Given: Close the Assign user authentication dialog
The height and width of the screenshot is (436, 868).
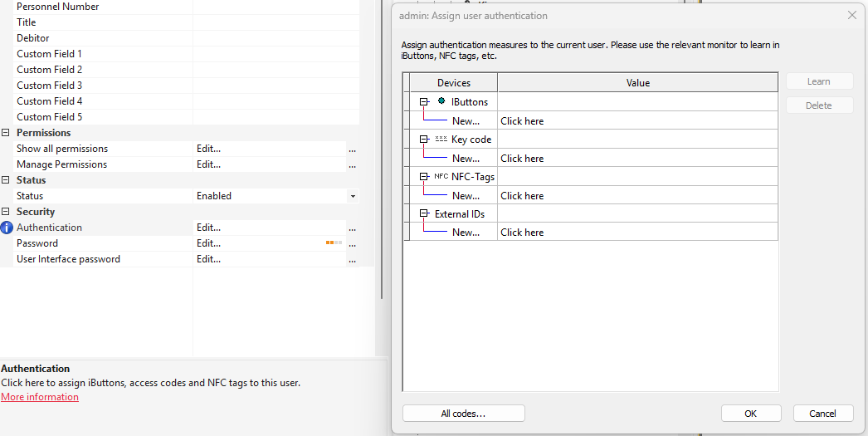Looking at the screenshot, I should click(x=851, y=16).
